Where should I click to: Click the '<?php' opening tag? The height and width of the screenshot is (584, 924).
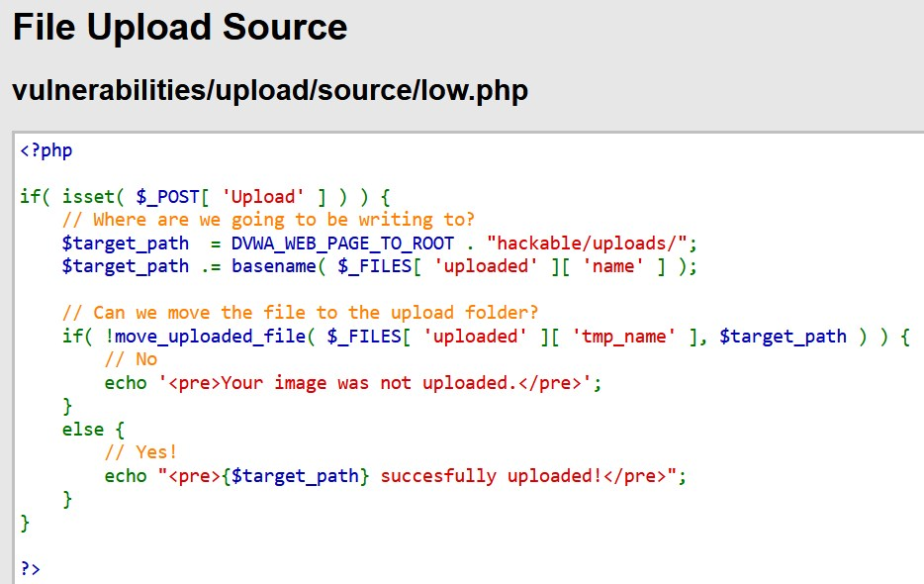click(x=46, y=150)
